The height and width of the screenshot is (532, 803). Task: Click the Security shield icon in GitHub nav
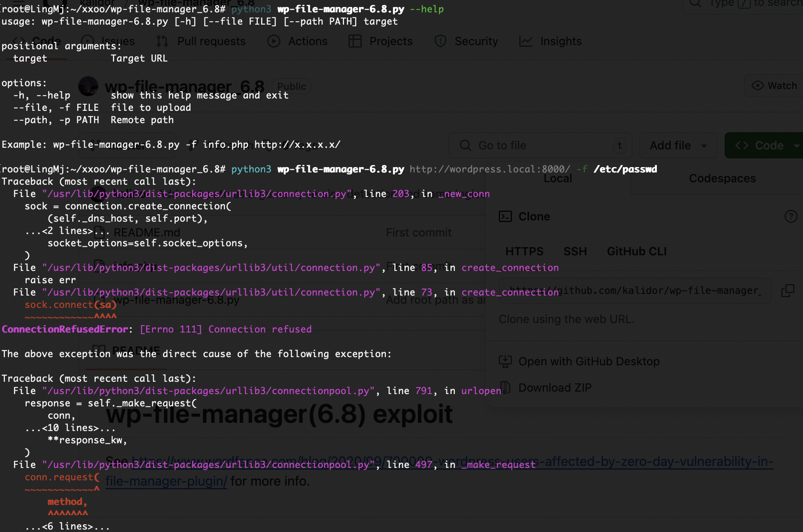[x=440, y=41]
